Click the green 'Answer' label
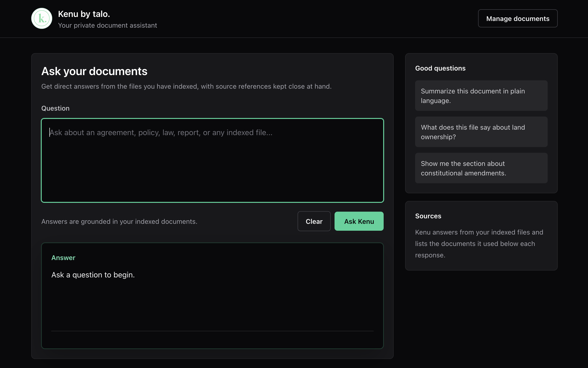Screen dimensions: 588x368 (x=63, y=258)
